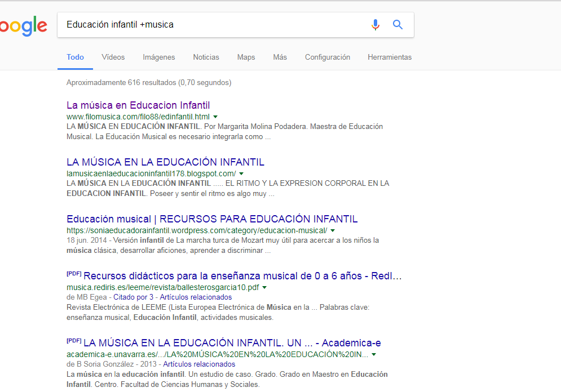Click the '18 jun. 2014' snippet text
The width and height of the screenshot is (561, 392).
point(87,240)
